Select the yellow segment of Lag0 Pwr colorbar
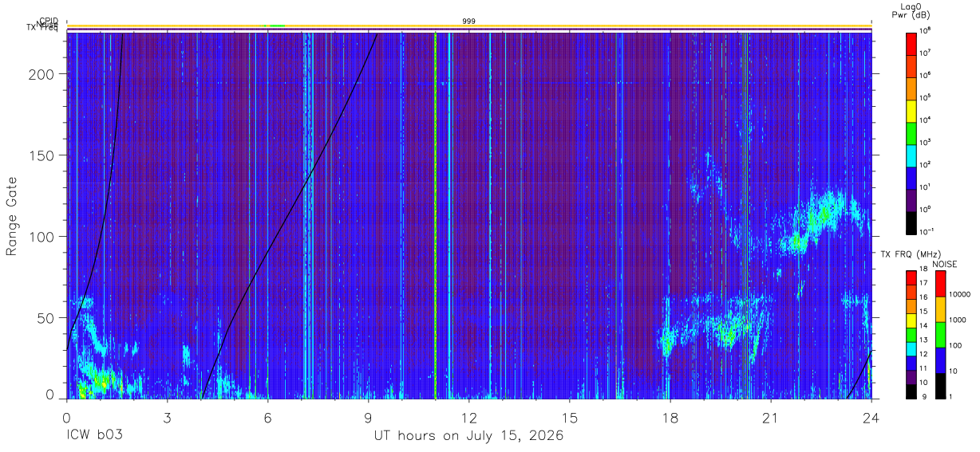 (911, 110)
